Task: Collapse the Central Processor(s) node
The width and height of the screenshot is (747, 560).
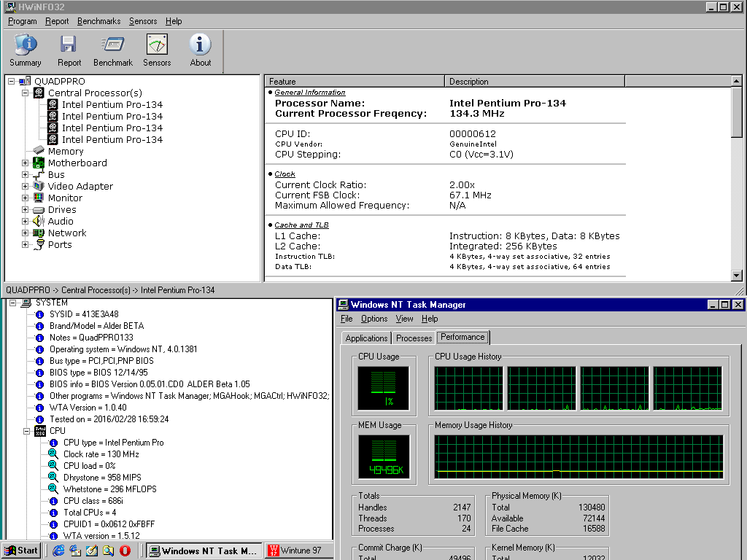Action: click(26, 93)
